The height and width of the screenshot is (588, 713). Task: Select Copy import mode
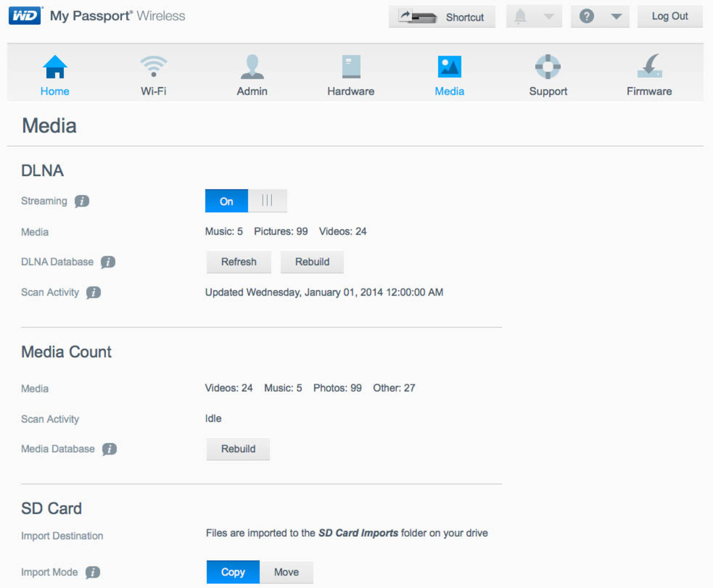(233, 572)
